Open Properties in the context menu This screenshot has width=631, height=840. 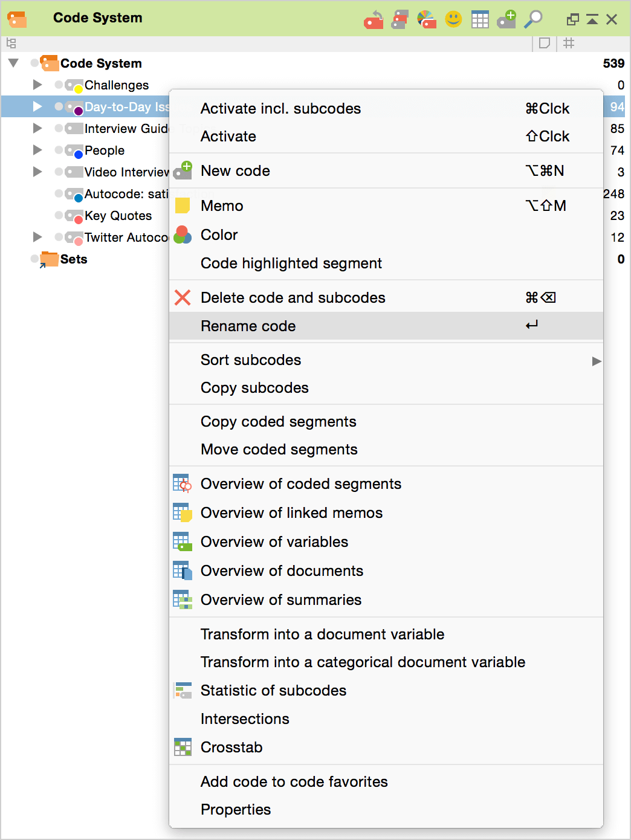236,810
